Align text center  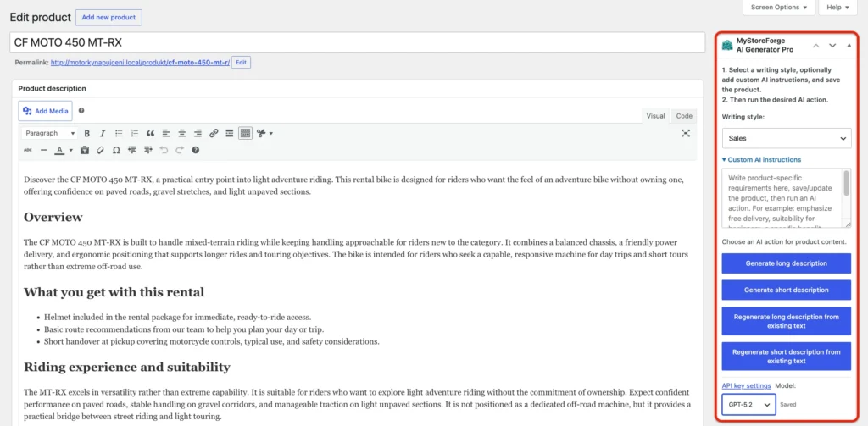181,133
